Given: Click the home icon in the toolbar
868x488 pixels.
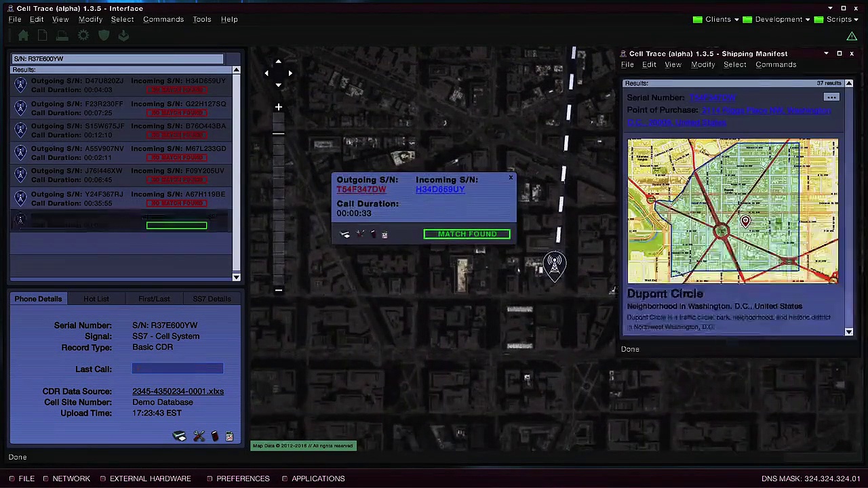Looking at the screenshot, I should [23, 35].
